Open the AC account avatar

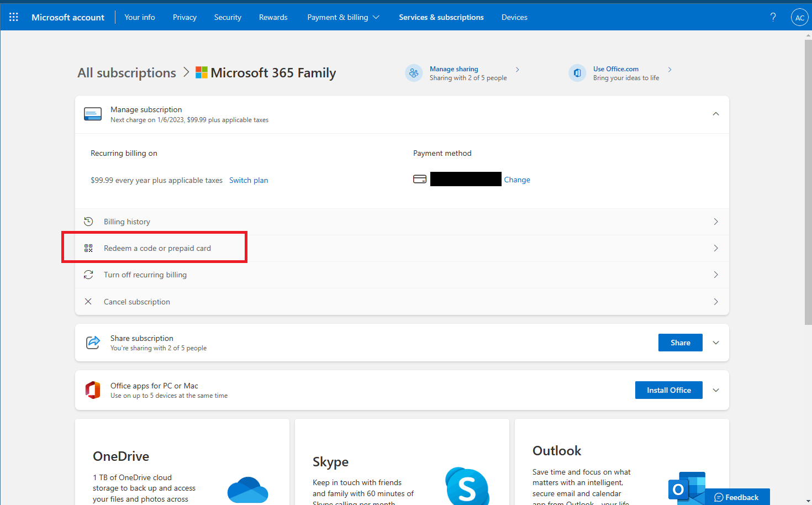point(799,17)
